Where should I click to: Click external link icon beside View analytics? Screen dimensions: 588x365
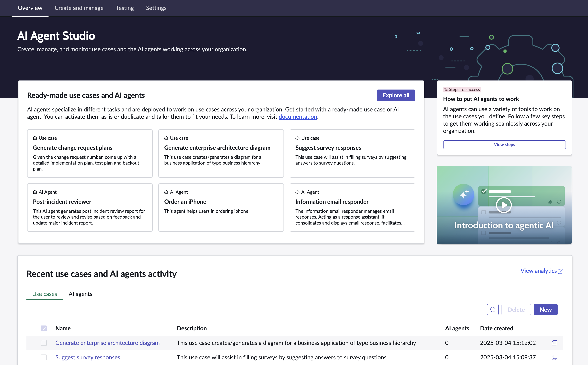point(561,271)
